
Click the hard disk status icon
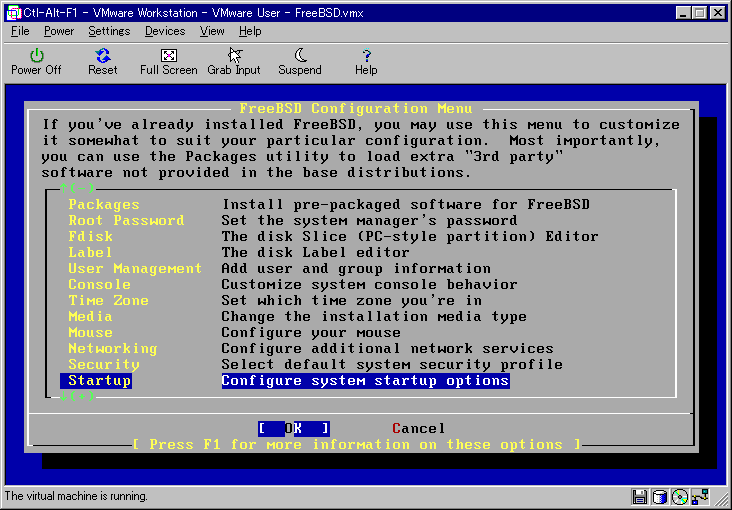coord(660,496)
